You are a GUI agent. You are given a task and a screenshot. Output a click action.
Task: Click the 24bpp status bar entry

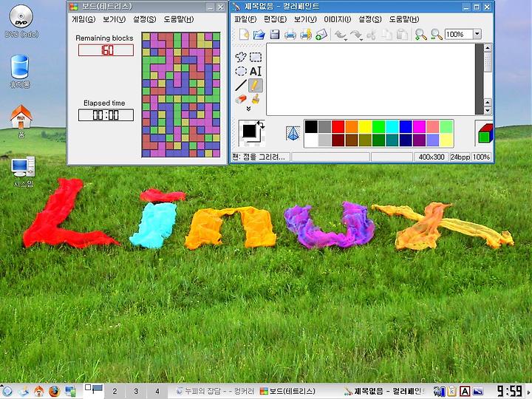click(x=460, y=157)
